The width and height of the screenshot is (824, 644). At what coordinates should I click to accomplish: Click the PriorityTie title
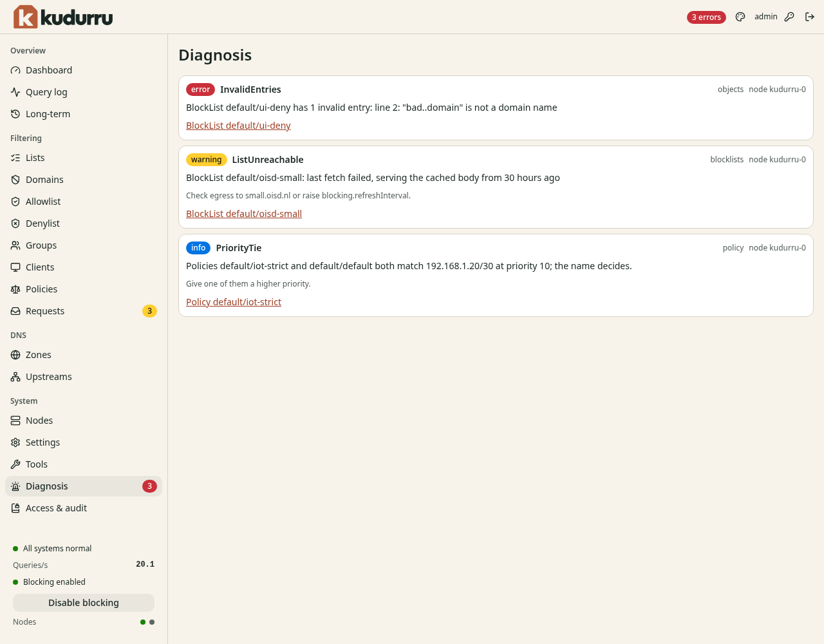pyautogui.click(x=239, y=248)
